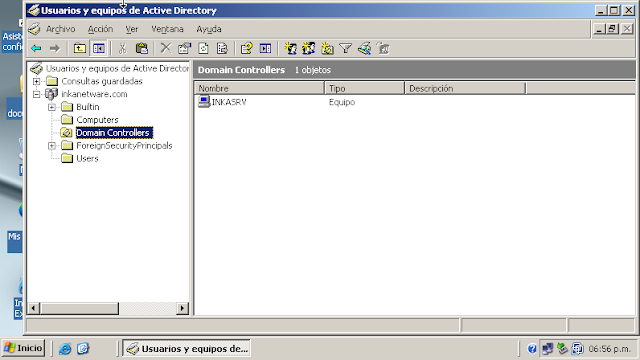Click the safely remove hardware tray icon
The height and width of the screenshot is (360, 640).
[562, 349]
